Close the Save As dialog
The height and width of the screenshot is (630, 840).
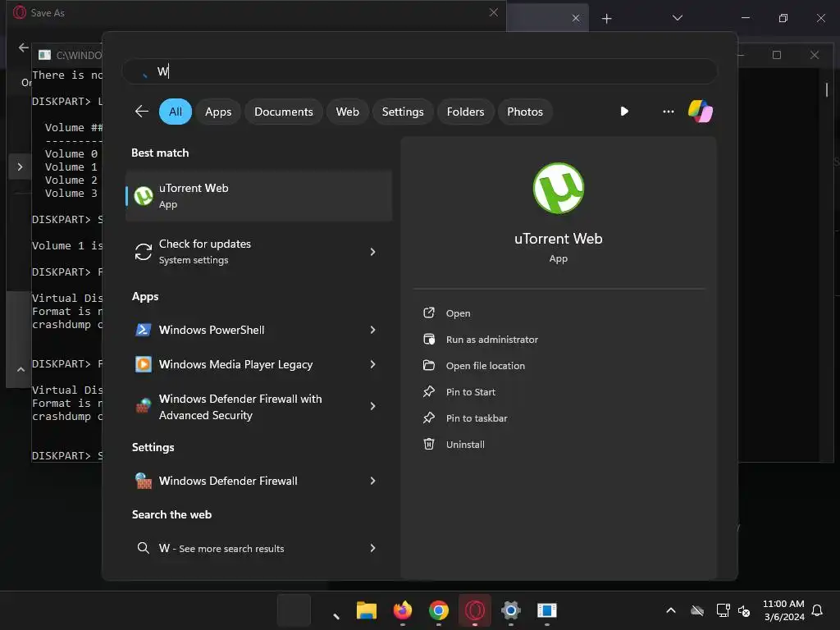click(x=493, y=12)
